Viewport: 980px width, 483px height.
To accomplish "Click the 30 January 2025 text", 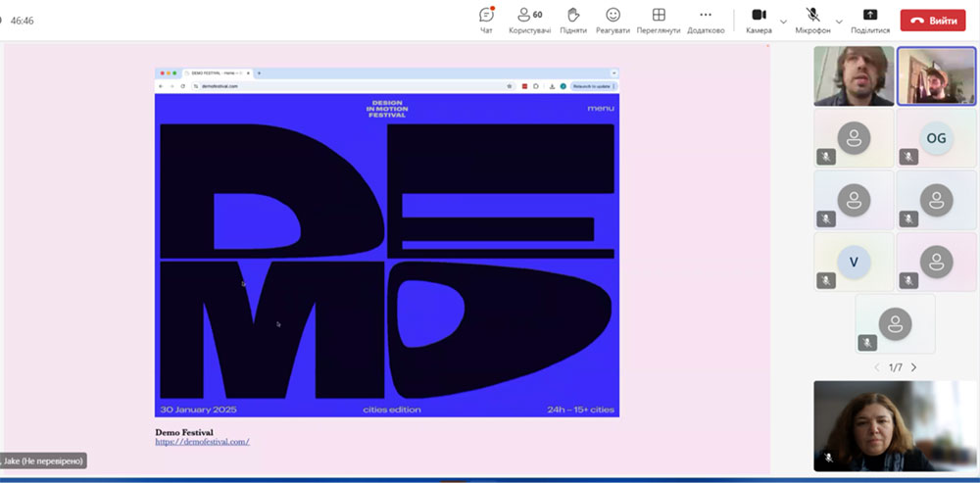I will [198, 410].
